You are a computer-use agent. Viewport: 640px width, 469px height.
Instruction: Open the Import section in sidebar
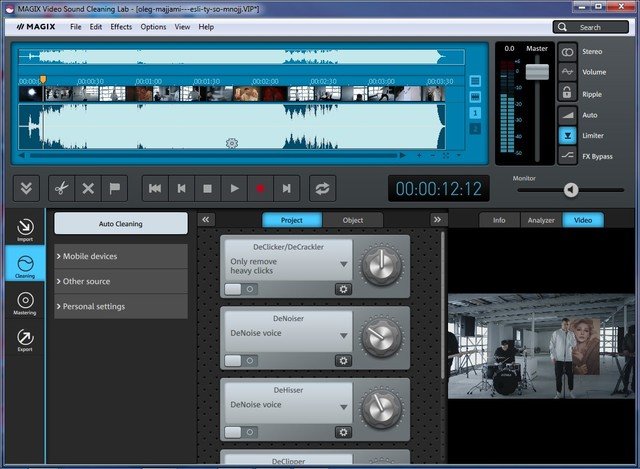pos(26,229)
